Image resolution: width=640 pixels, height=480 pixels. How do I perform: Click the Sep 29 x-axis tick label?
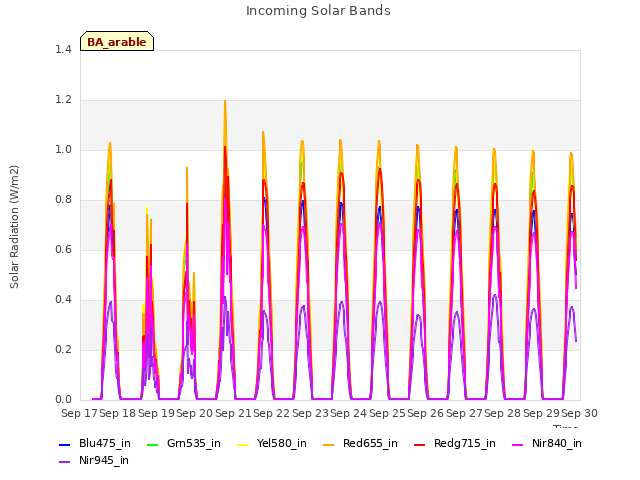point(541,413)
